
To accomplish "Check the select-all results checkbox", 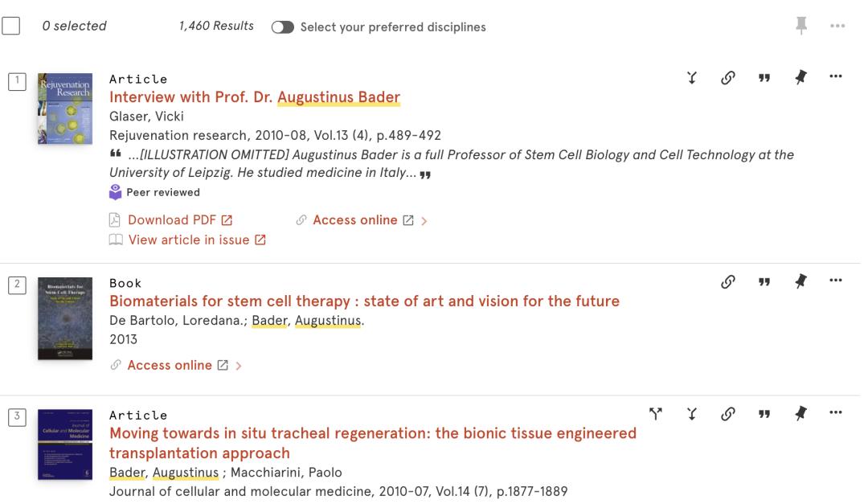I will click(x=10, y=27).
